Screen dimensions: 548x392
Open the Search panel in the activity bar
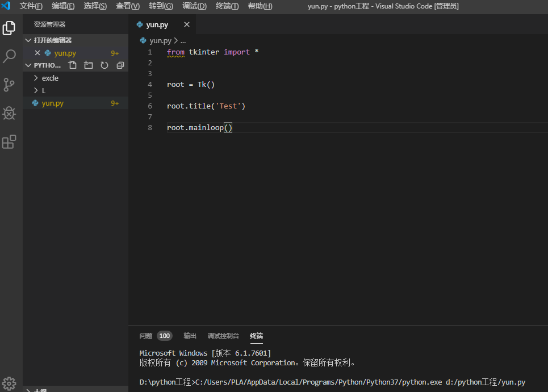[x=9, y=56]
